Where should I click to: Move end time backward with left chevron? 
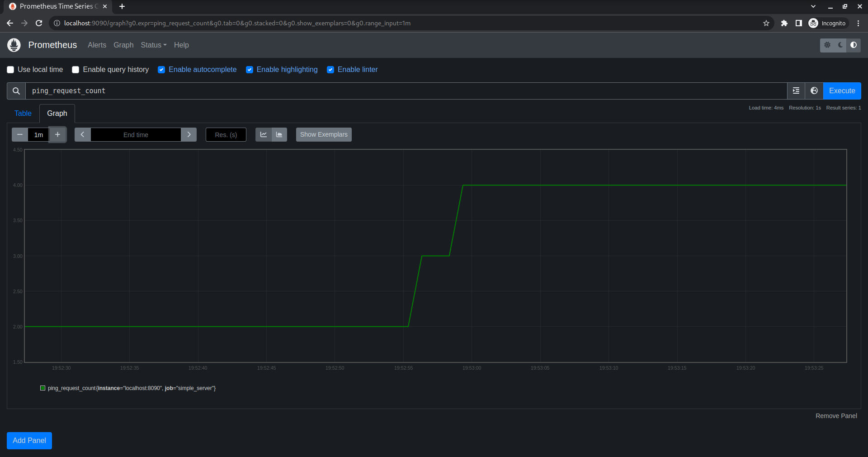(x=83, y=135)
